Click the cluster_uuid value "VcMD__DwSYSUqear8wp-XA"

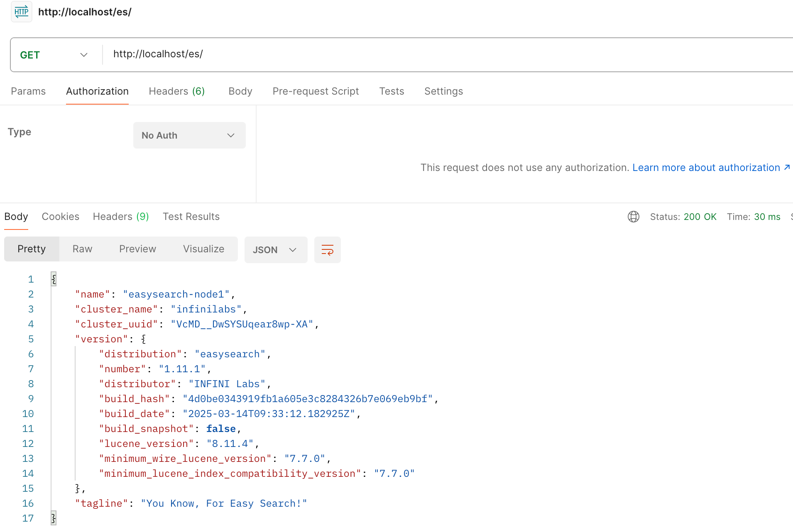click(242, 324)
